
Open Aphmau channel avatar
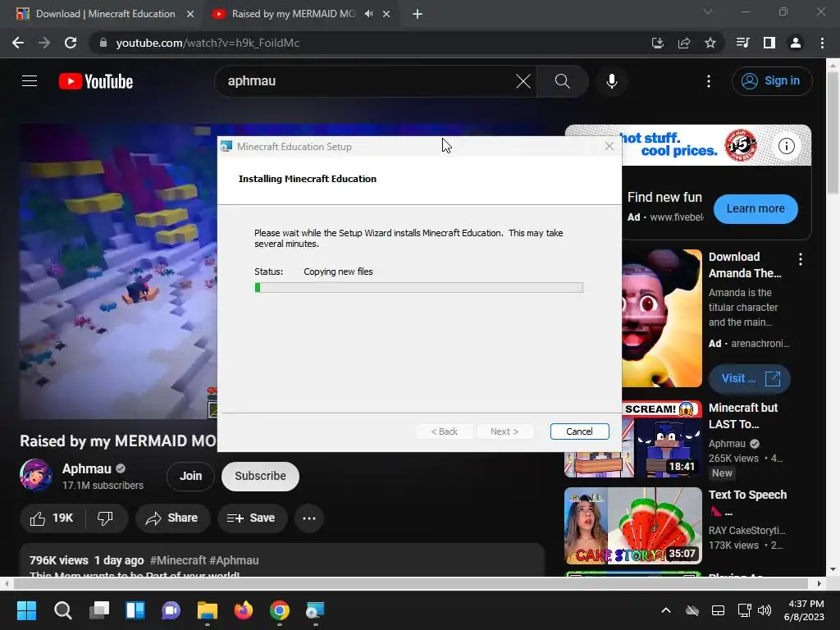click(x=36, y=475)
